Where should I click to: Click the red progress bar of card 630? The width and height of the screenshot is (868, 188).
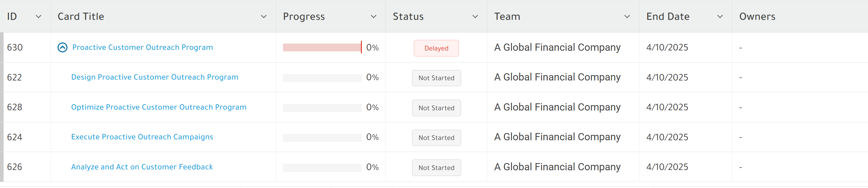pyautogui.click(x=322, y=47)
